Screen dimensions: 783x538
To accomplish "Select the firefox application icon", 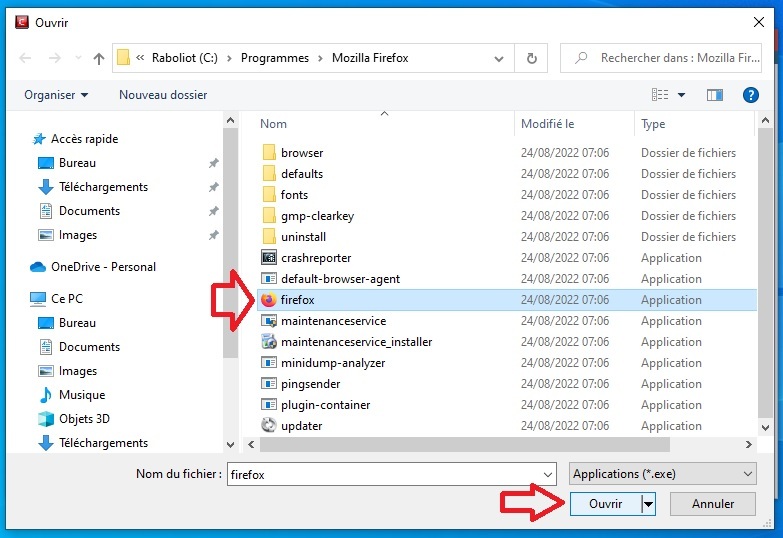I will pyautogui.click(x=269, y=299).
